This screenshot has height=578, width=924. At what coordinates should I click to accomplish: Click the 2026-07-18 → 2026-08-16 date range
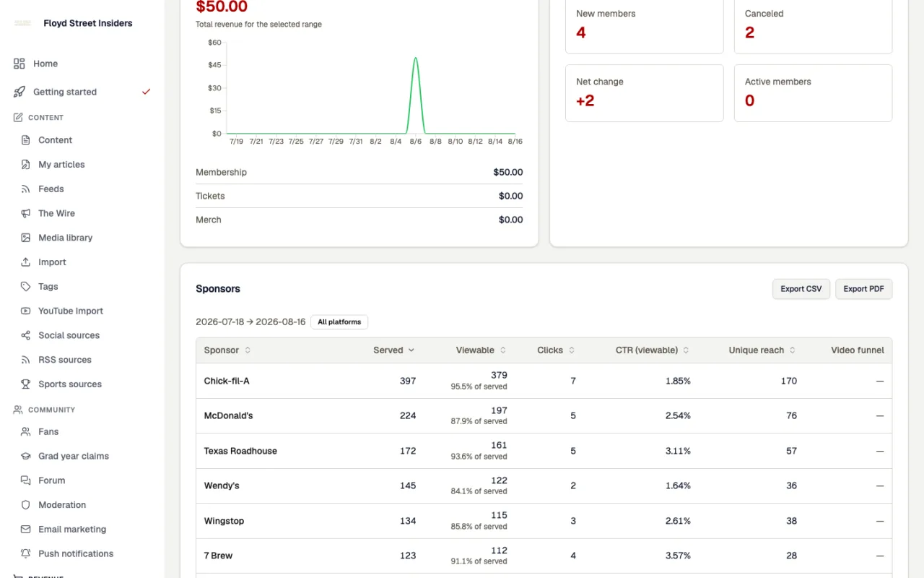pyautogui.click(x=250, y=322)
